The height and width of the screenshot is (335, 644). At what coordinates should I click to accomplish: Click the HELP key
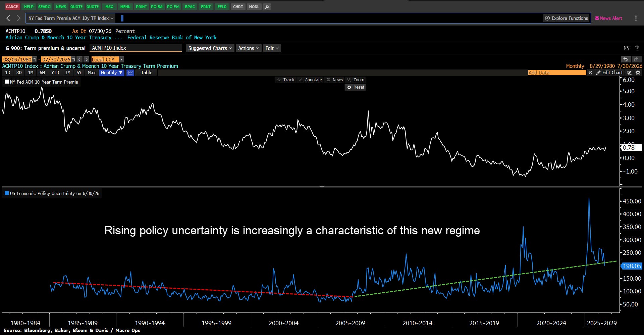[x=29, y=7]
